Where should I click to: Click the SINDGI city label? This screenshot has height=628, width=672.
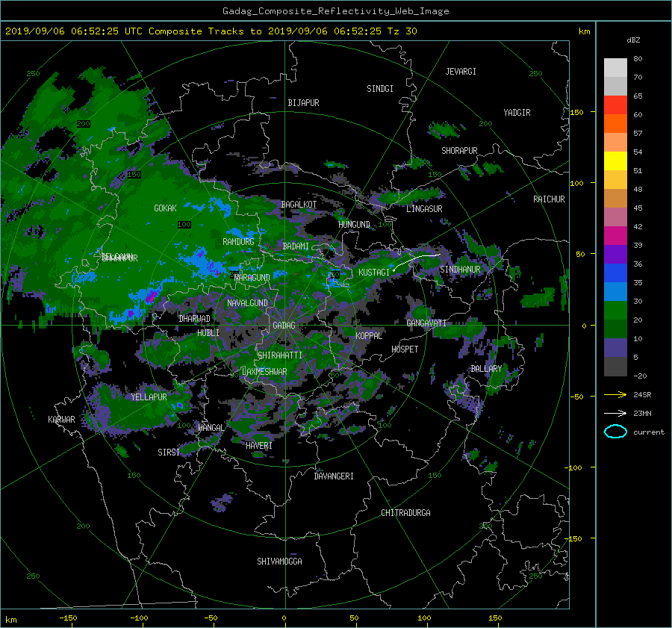[x=380, y=89]
